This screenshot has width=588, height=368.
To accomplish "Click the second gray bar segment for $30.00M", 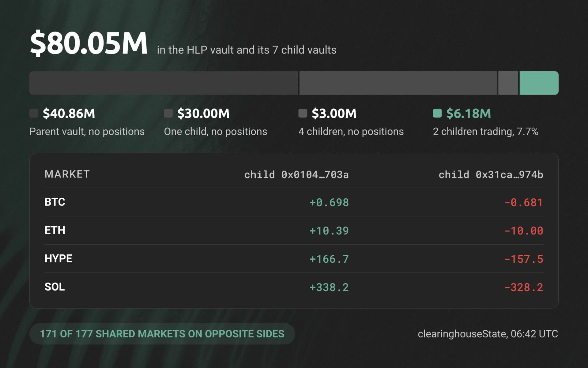I will (x=398, y=83).
